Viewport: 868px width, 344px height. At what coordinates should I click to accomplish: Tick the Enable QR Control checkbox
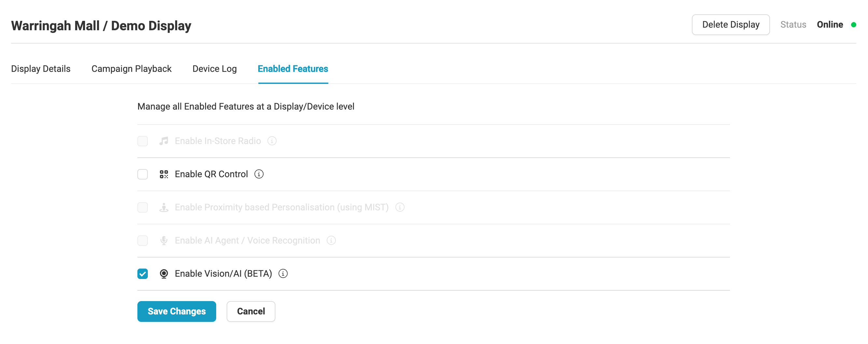(143, 174)
